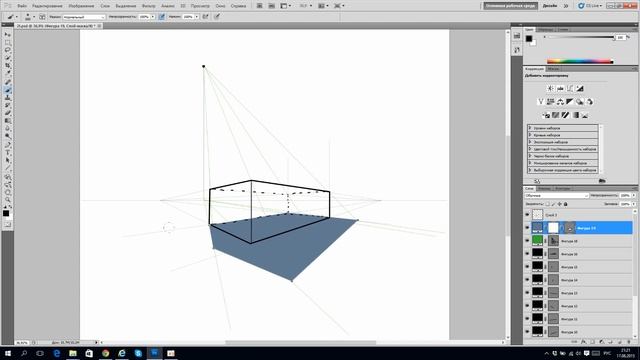The image size is (640, 360).
Task: Open the brush panel toggle in options bar
Action: [42, 17]
